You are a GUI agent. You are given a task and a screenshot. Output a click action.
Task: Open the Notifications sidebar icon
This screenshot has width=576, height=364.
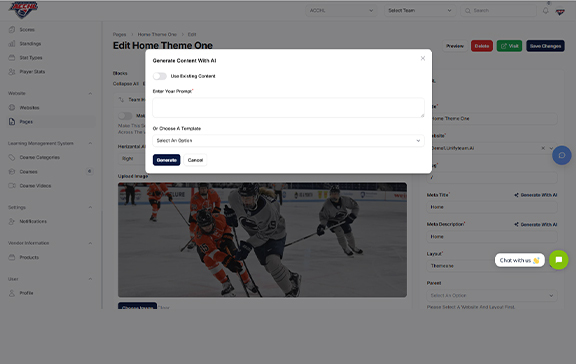click(12, 221)
